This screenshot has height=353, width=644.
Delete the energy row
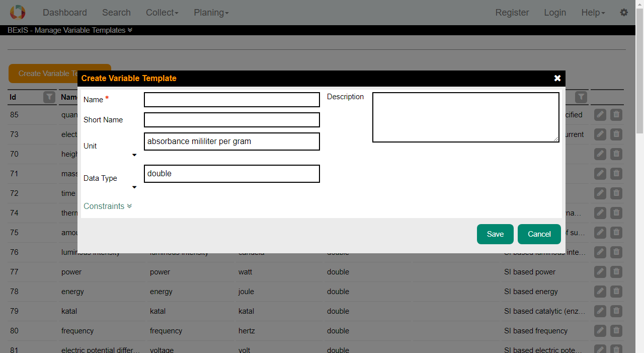616,292
